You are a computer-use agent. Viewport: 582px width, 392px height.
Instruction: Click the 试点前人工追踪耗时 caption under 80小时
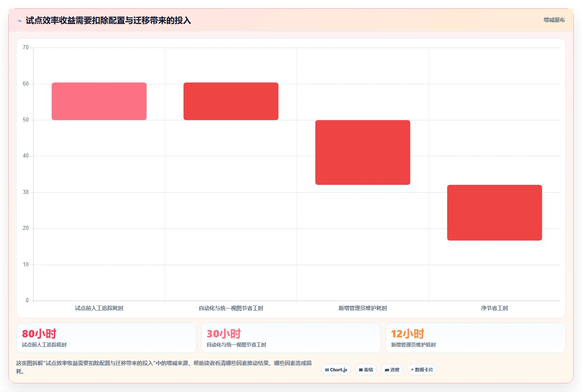[x=44, y=345]
